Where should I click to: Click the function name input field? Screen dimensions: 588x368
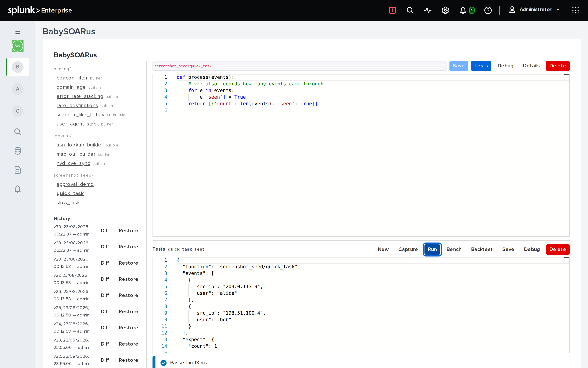pyautogui.click(x=299, y=66)
